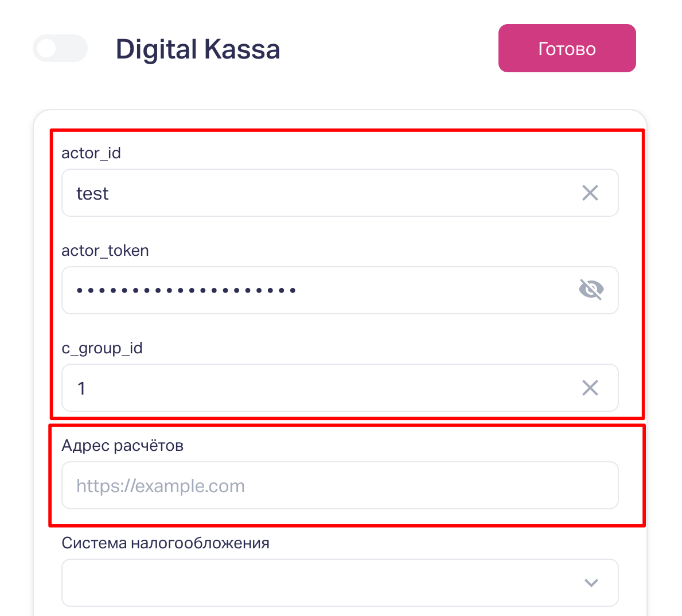
Task: Click the https://example.com placeholder text
Action: [x=161, y=486]
